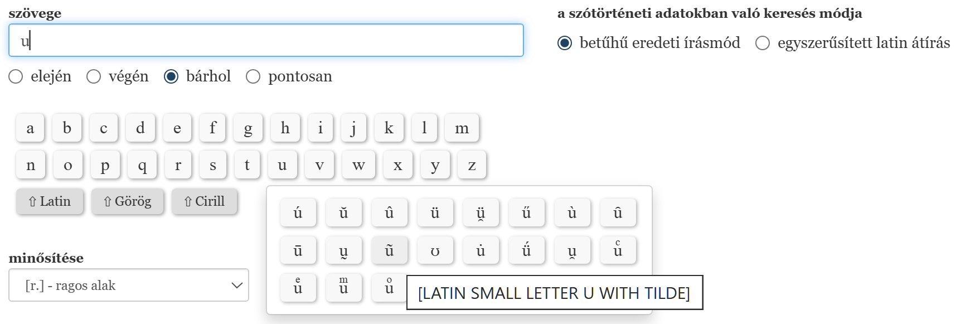
Task: Tap the 'a' letter key
Action: (30, 128)
